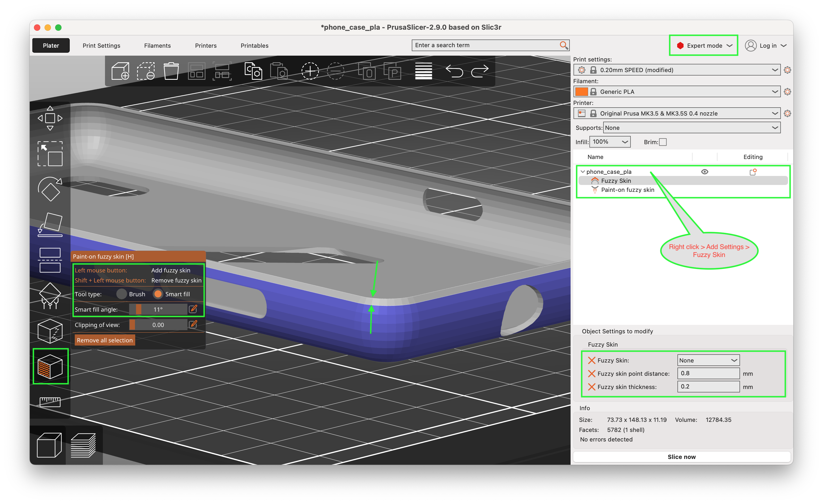Select the Rotate gizmo tool
Viewport: 823px width, 504px height.
50,189
